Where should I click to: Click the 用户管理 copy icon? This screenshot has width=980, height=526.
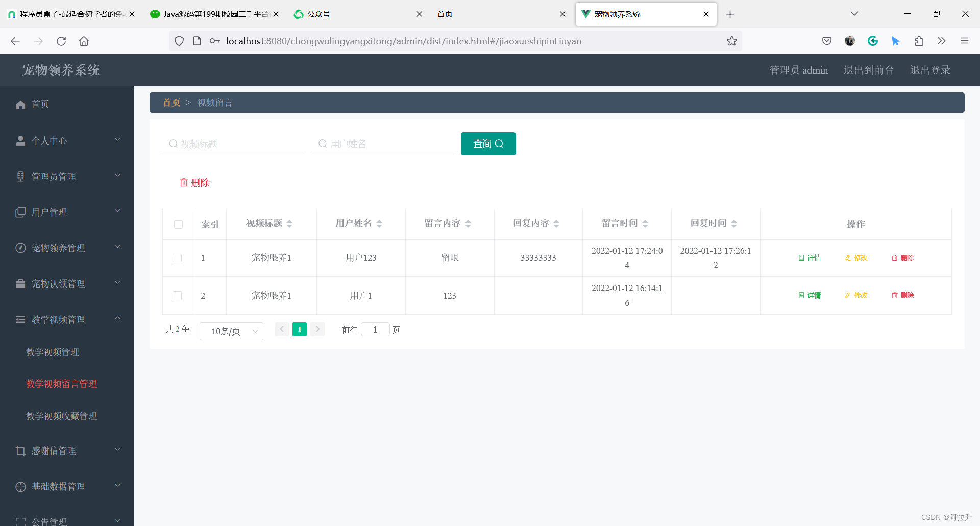(20, 212)
